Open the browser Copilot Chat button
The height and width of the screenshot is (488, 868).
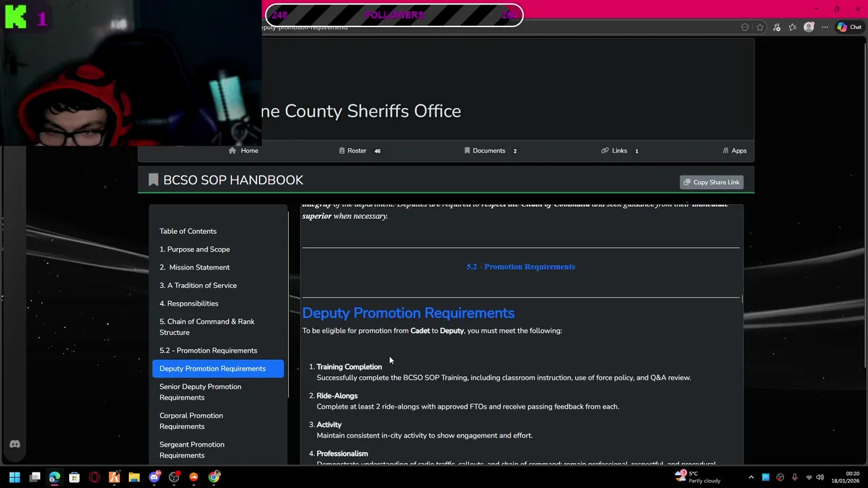[849, 27]
